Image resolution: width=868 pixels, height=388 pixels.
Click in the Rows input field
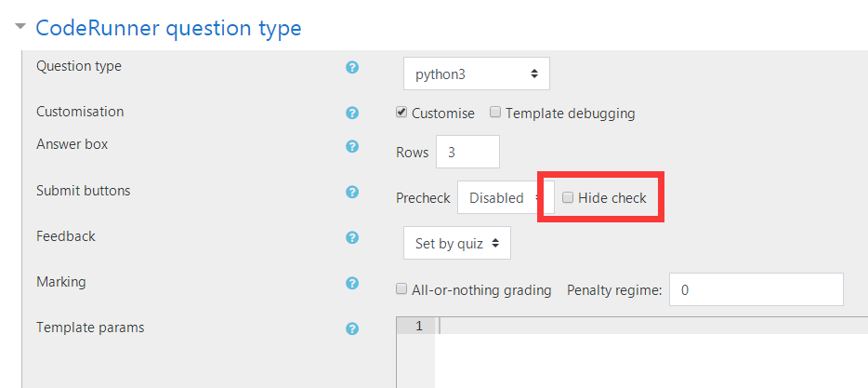(467, 152)
